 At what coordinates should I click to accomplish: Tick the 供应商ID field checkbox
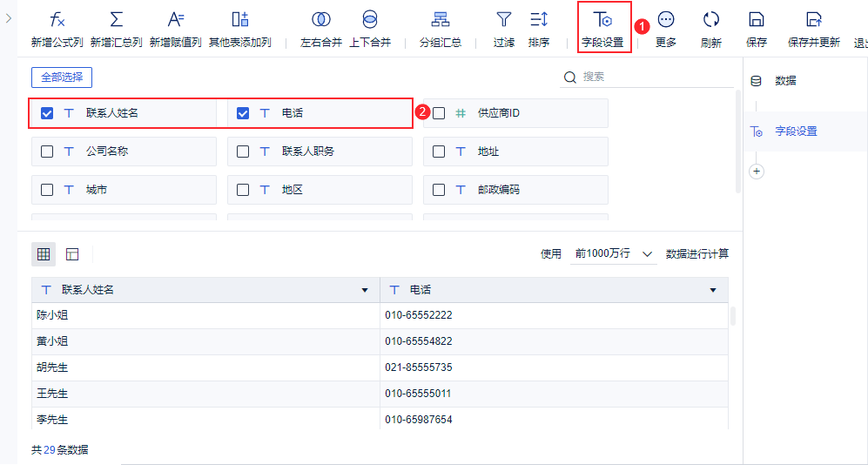[x=439, y=113]
